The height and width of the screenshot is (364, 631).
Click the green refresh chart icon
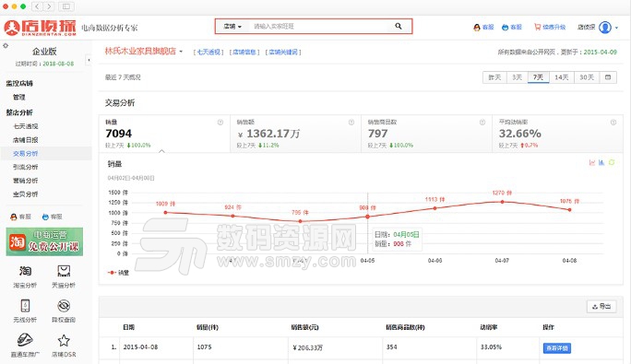(612, 162)
